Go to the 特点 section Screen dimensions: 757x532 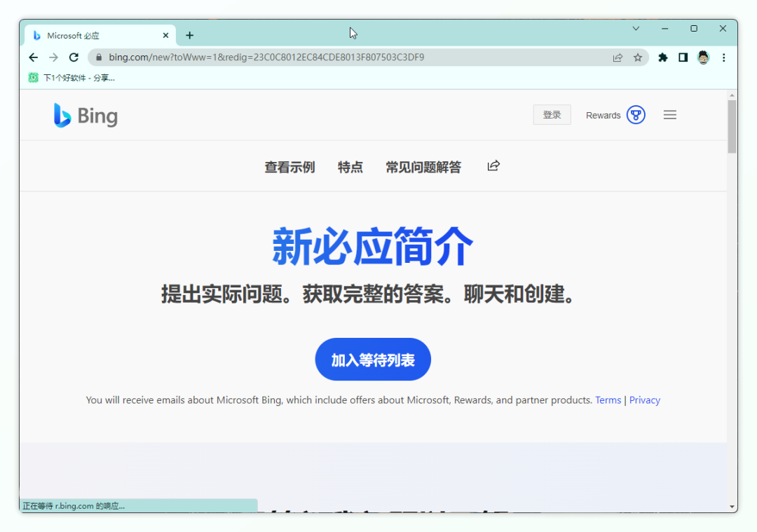click(350, 167)
